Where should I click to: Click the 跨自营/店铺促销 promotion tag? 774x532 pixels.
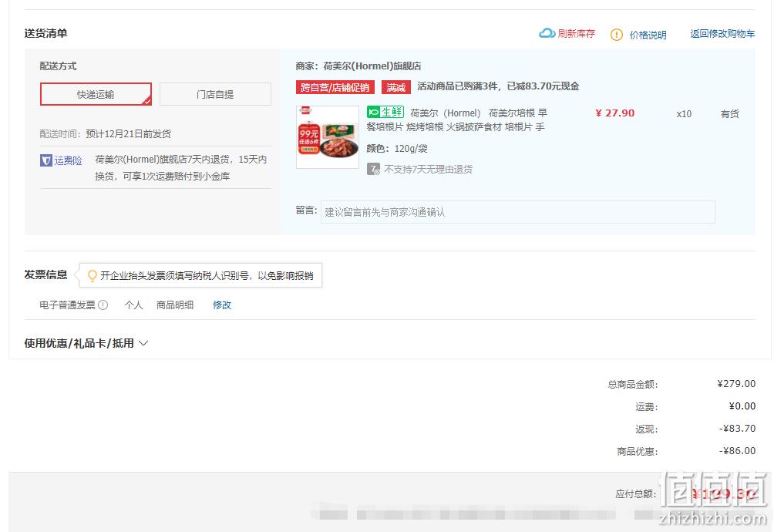coord(335,87)
